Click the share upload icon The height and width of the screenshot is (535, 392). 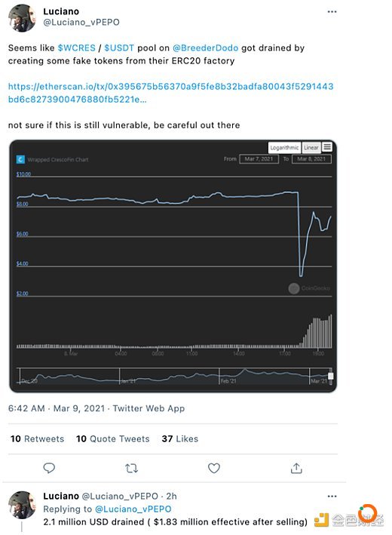296,468
